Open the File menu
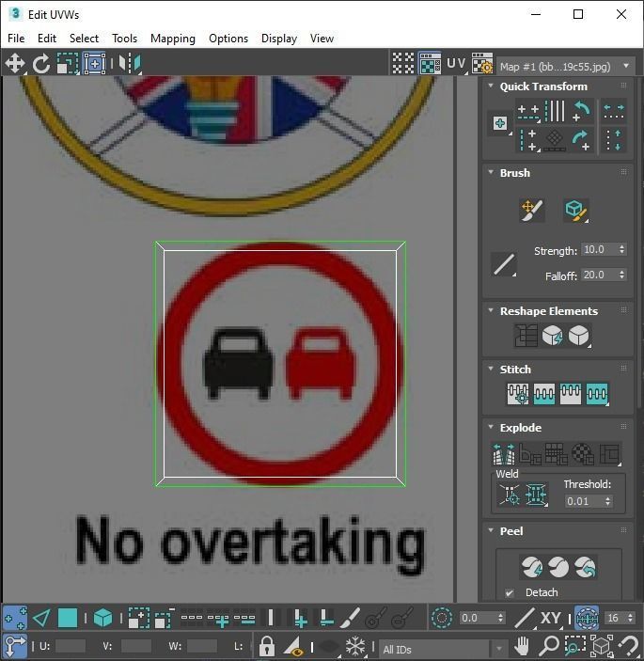This screenshot has height=661, width=644. [16, 39]
